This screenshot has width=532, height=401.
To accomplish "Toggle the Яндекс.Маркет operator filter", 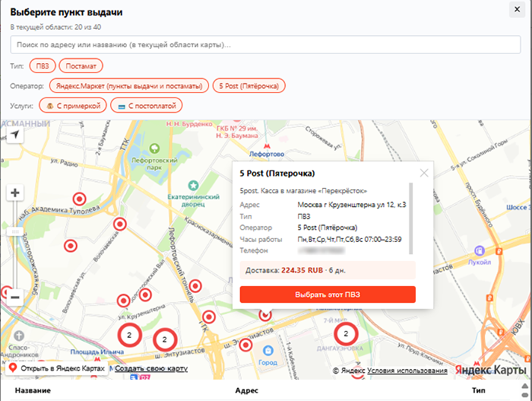I will [x=129, y=86].
